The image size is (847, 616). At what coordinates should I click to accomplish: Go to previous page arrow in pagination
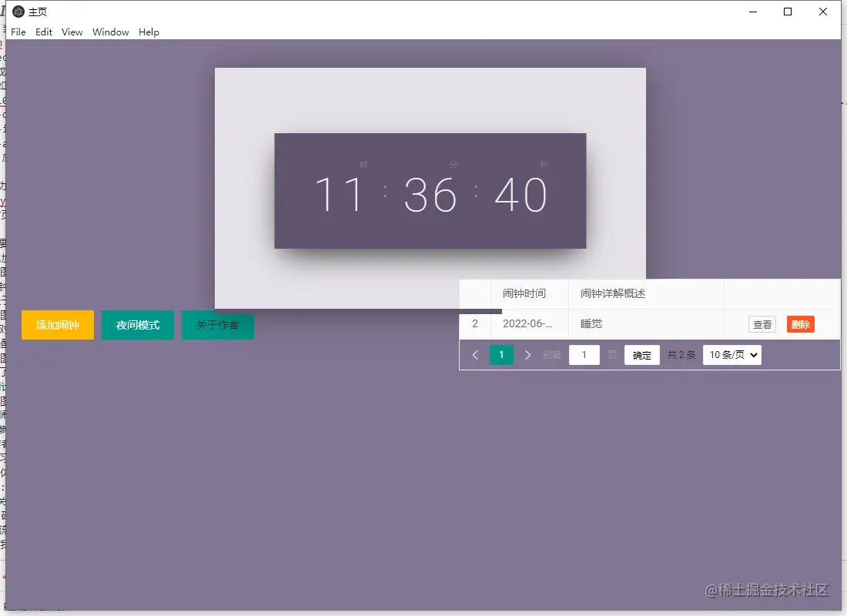[475, 355]
